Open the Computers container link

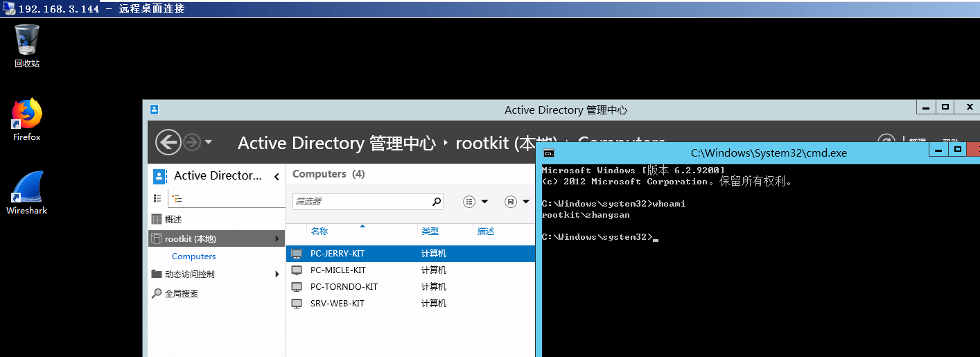(193, 256)
